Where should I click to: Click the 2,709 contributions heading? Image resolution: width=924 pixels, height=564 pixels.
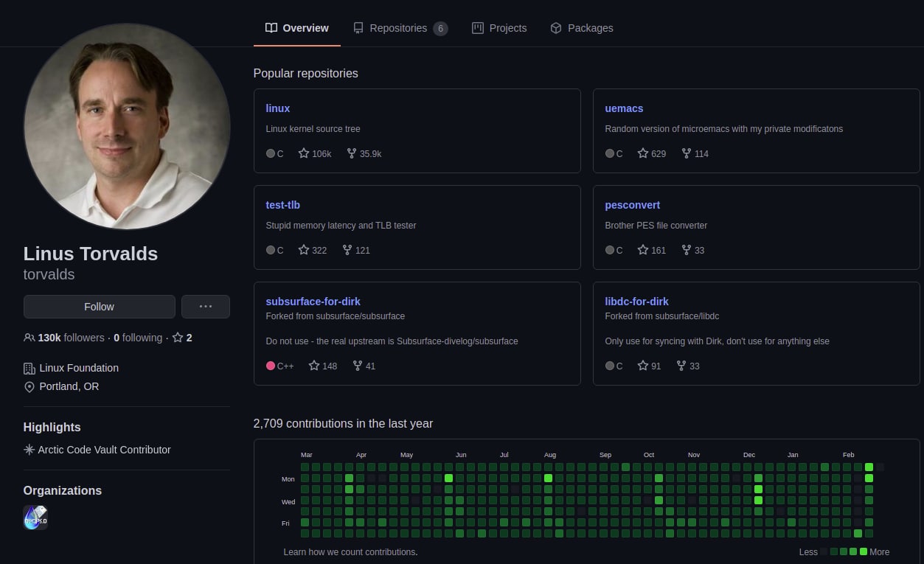coord(343,424)
